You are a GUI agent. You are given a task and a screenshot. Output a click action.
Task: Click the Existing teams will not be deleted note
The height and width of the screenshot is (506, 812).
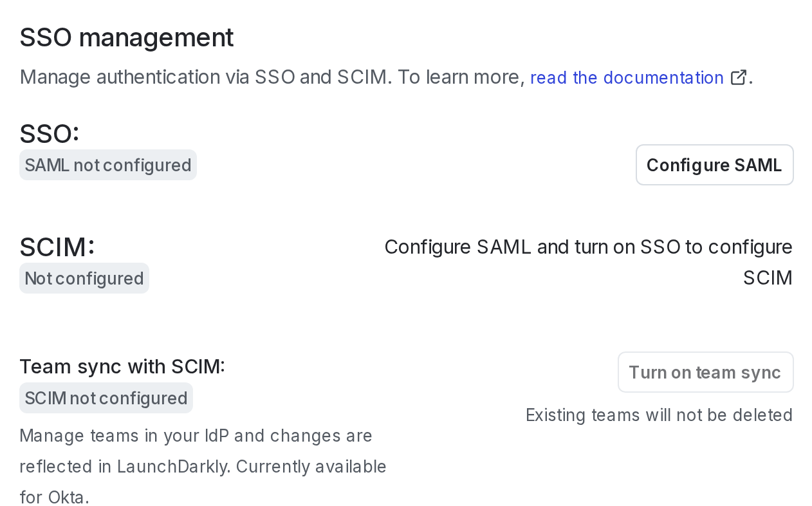point(659,415)
